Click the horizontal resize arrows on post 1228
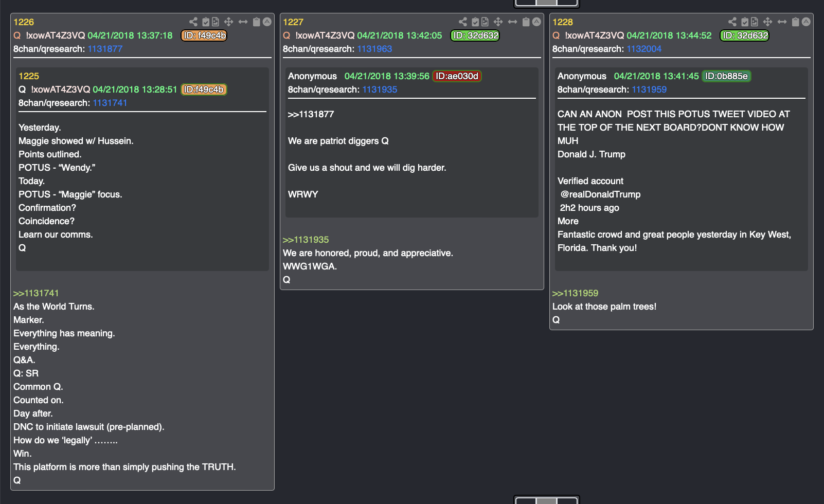The height and width of the screenshot is (504, 824). pos(782,22)
